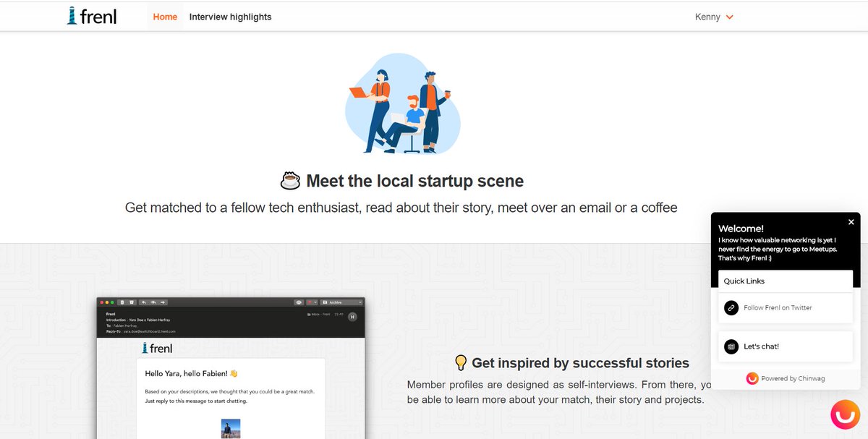Click the frenl logo inside the email

click(157, 348)
